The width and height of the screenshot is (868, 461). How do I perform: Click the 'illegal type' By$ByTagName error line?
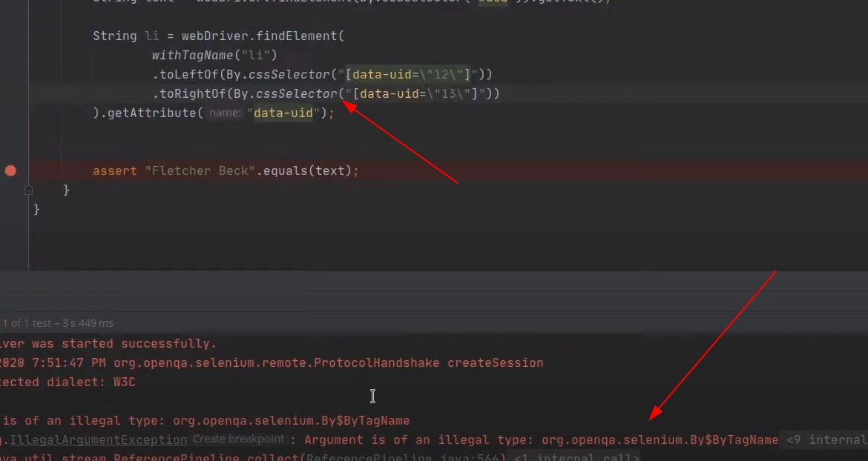coord(206,421)
